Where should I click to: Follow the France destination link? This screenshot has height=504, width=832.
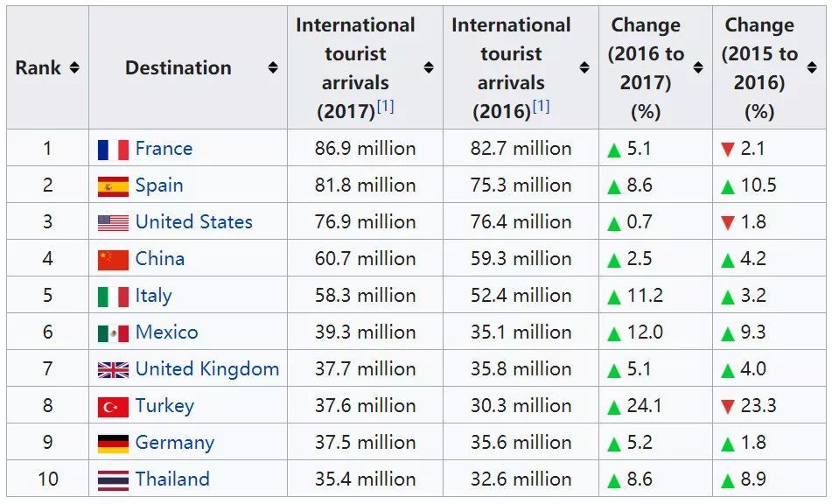(x=164, y=149)
